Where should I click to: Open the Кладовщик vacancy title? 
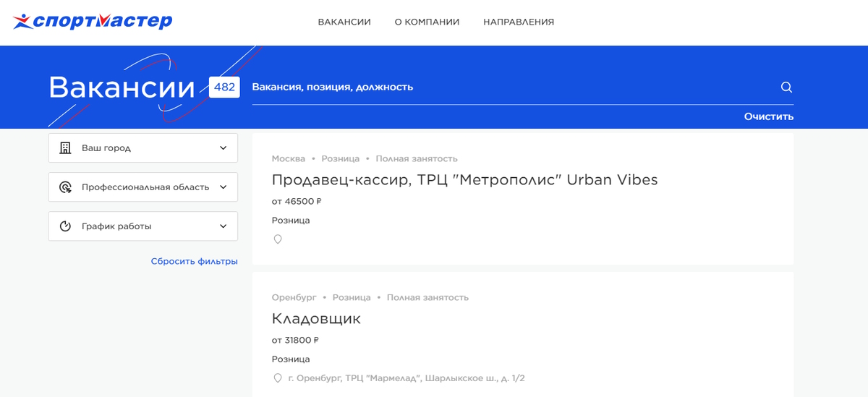click(x=316, y=318)
